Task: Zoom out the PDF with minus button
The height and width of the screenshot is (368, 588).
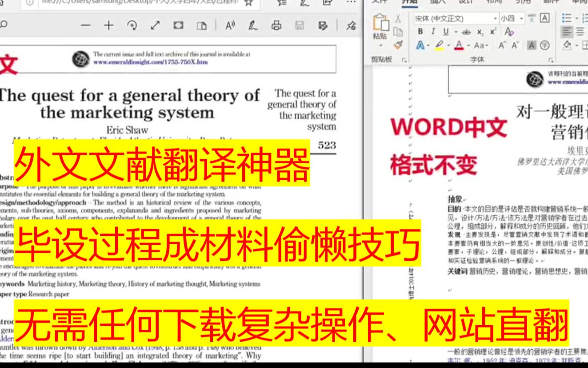Action: tap(86, 25)
